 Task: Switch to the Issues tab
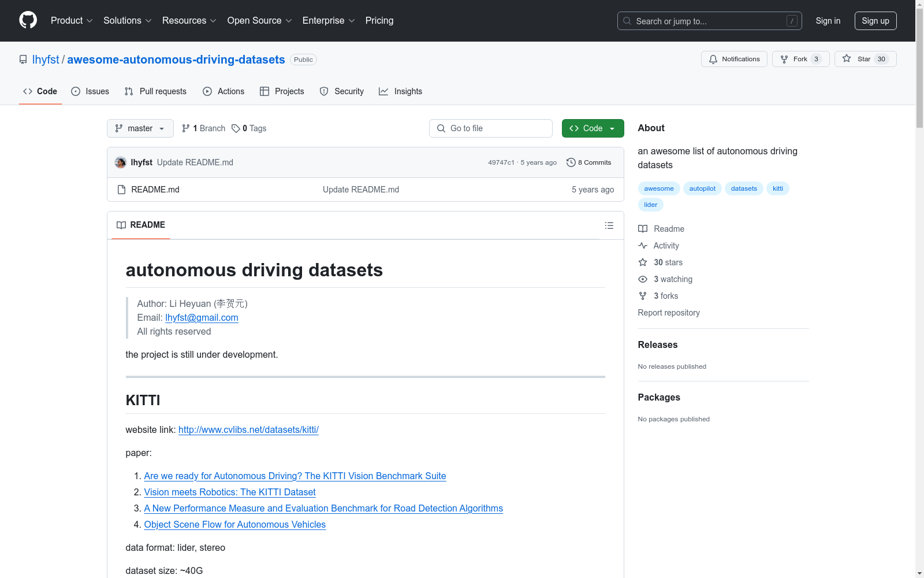pos(90,91)
